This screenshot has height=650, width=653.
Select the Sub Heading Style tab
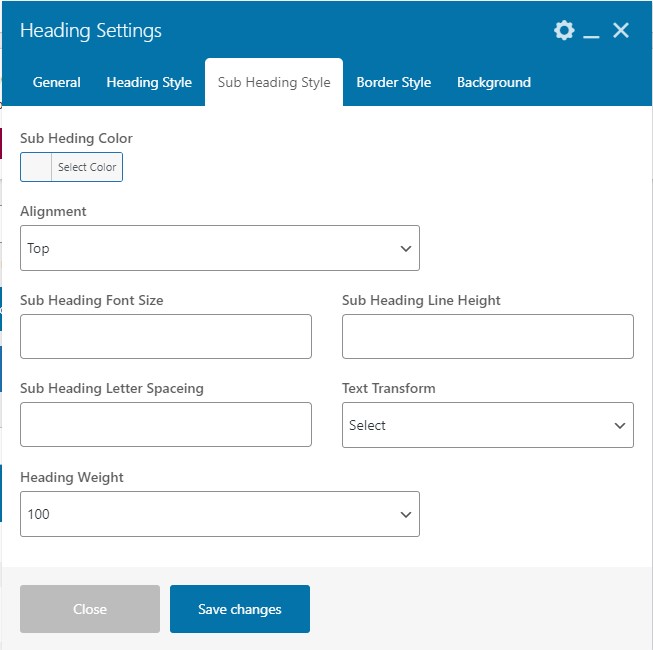[x=274, y=82]
